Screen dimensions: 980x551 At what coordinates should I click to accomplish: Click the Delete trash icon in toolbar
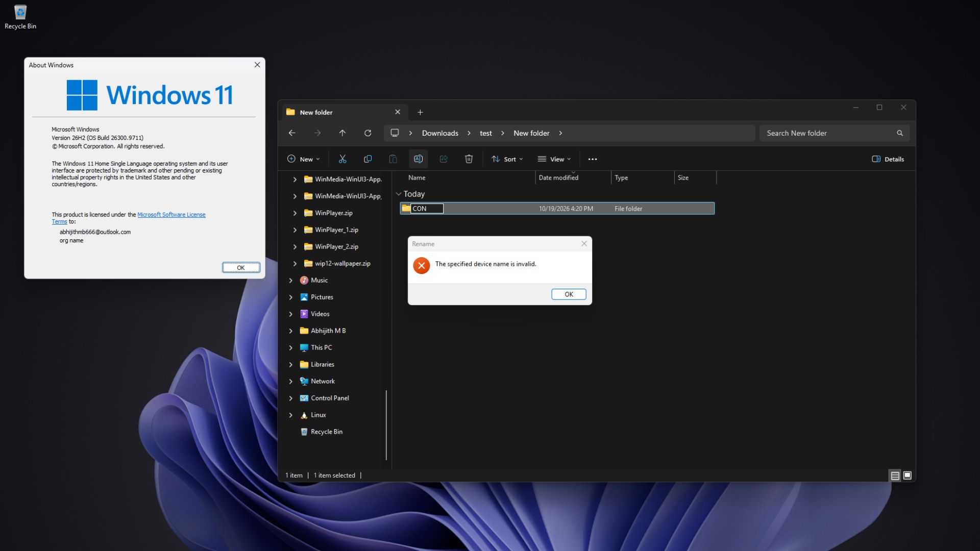[x=469, y=159]
